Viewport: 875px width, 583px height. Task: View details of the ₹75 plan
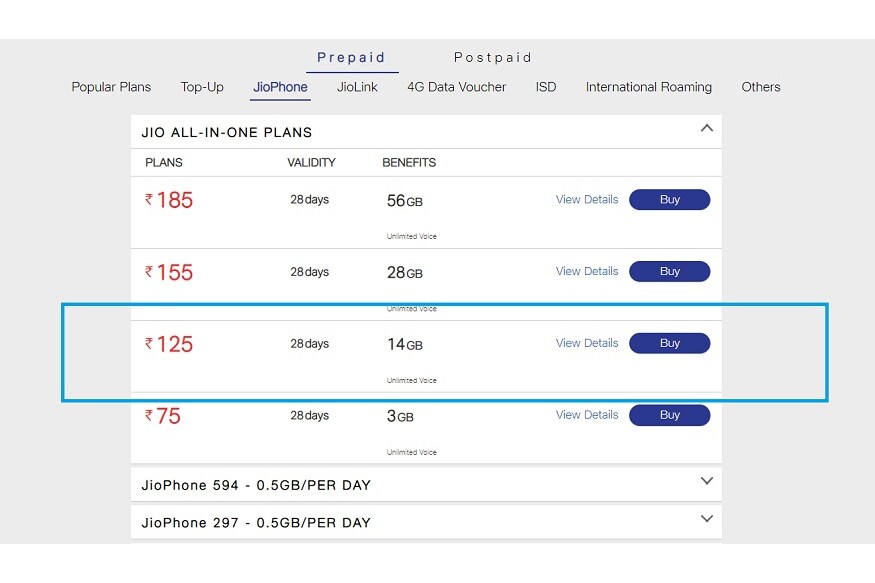pos(587,415)
